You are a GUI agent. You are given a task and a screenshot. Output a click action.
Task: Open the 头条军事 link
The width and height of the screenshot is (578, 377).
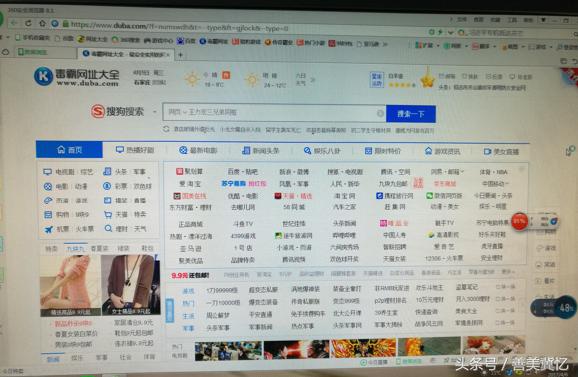218,327
